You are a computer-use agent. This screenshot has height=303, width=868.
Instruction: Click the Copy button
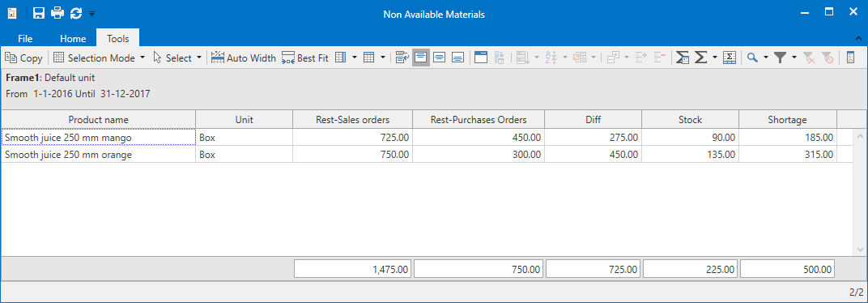pyautogui.click(x=23, y=58)
